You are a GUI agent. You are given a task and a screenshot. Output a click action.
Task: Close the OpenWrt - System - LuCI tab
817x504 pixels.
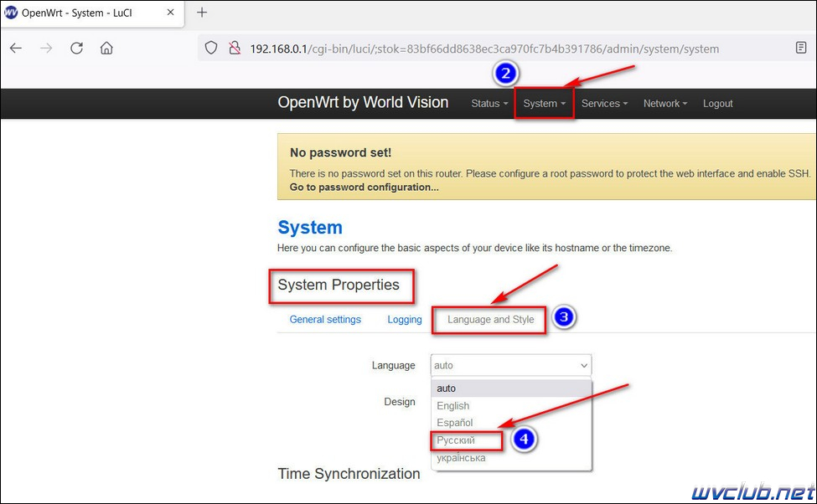170,13
